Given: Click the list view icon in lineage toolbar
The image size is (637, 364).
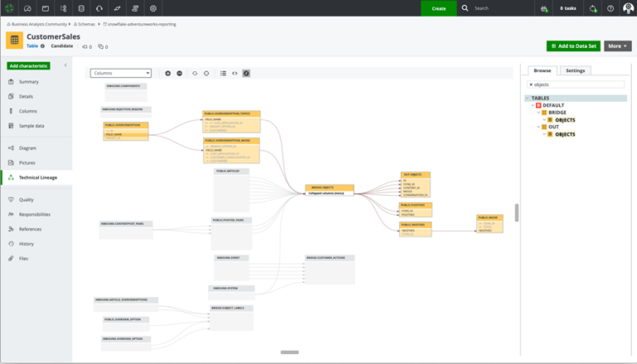Looking at the screenshot, I should tap(223, 73).
